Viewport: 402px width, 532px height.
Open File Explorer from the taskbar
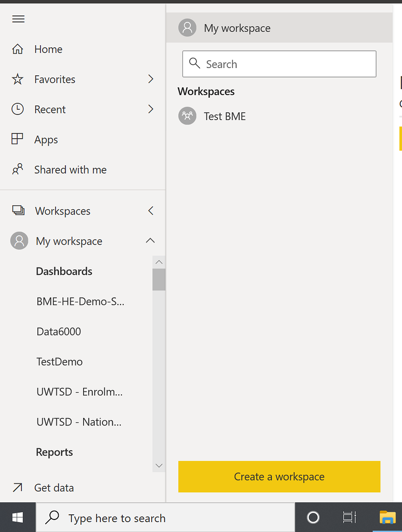click(x=387, y=517)
